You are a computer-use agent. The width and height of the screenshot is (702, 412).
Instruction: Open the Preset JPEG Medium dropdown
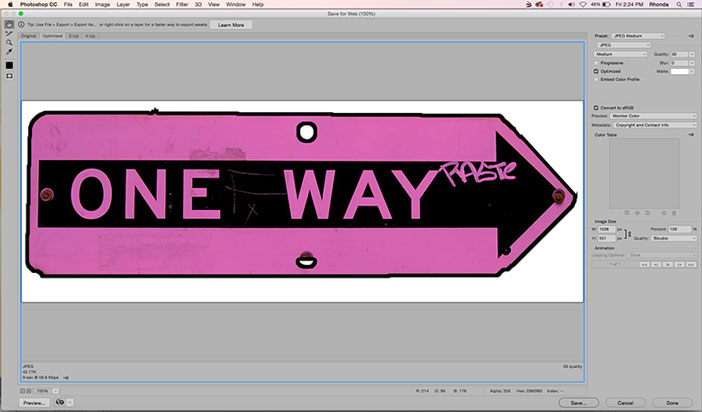coord(638,36)
